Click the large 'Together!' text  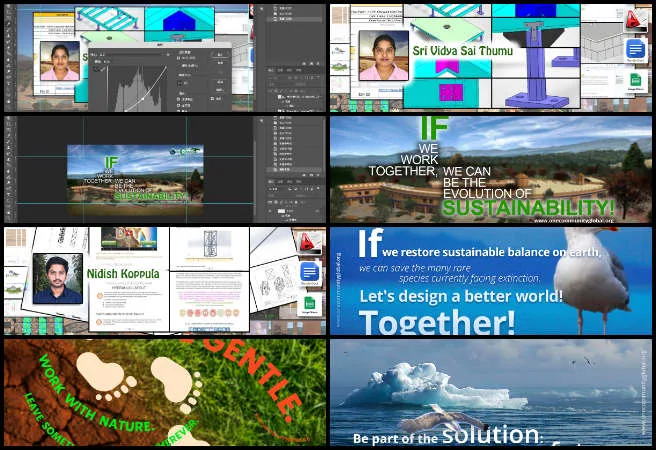436,322
